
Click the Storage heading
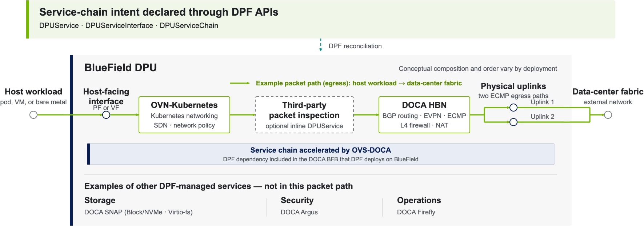pos(100,200)
